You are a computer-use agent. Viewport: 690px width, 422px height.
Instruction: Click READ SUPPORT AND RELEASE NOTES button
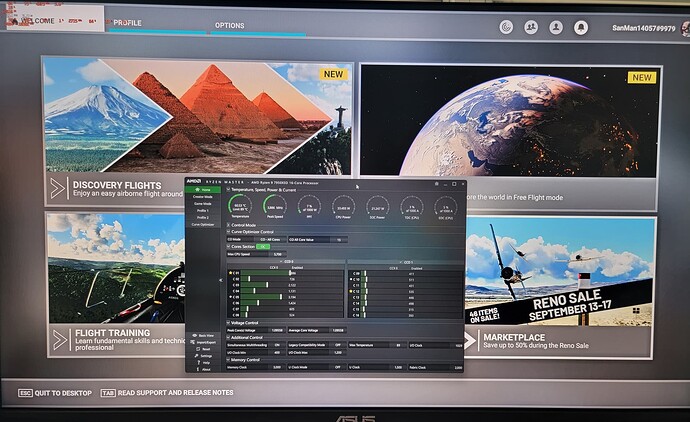pyautogui.click(x=167, y=393)
